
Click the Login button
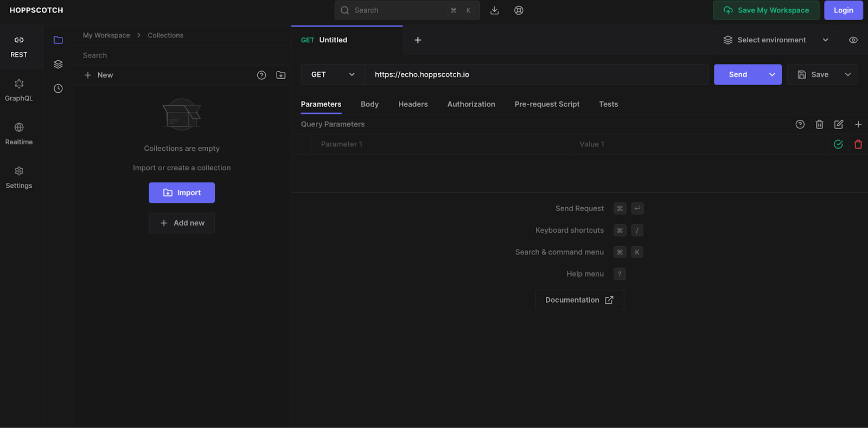click(843, 10)
